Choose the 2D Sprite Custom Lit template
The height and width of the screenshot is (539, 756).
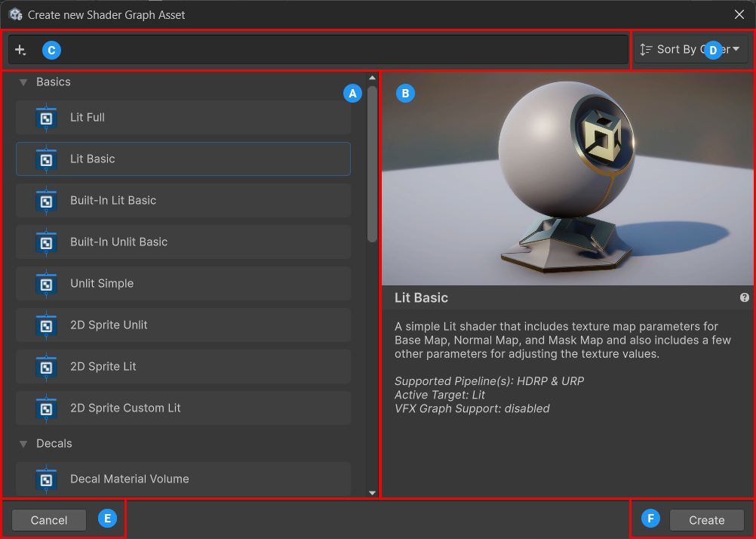[x=183, y=408]
